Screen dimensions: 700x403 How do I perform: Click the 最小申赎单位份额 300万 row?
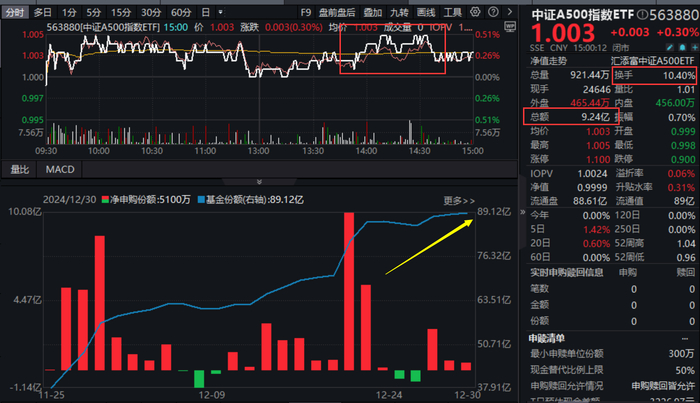point(612,354)
